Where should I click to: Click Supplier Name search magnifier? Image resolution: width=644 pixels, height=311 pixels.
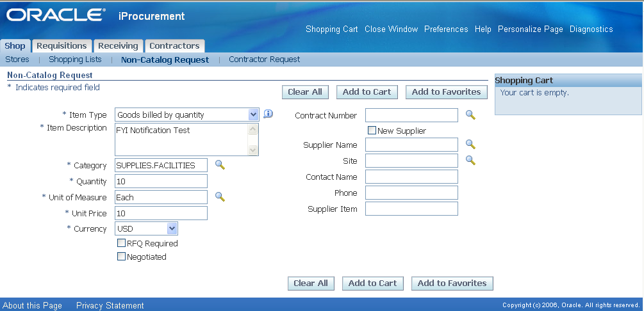(470, 144)
